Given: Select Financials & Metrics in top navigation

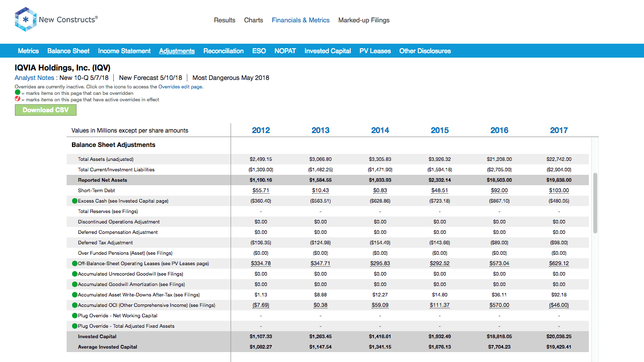Looking at the screenshot, I should 301,20.
